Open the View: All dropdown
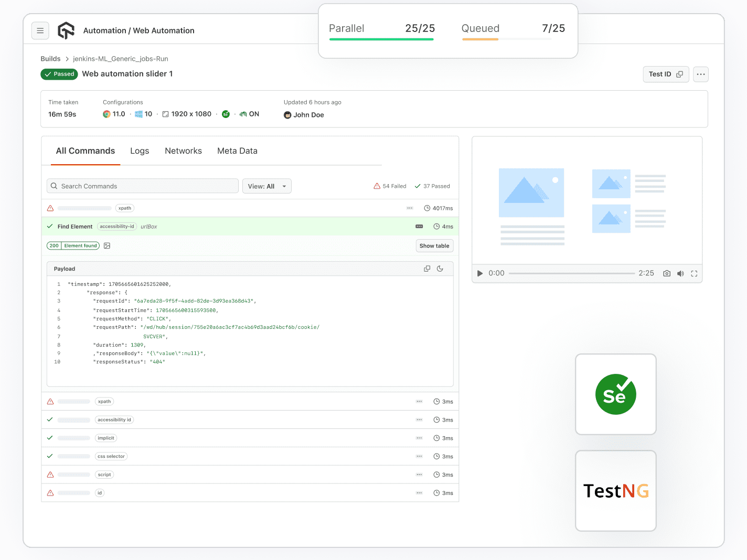 (266, 186)
